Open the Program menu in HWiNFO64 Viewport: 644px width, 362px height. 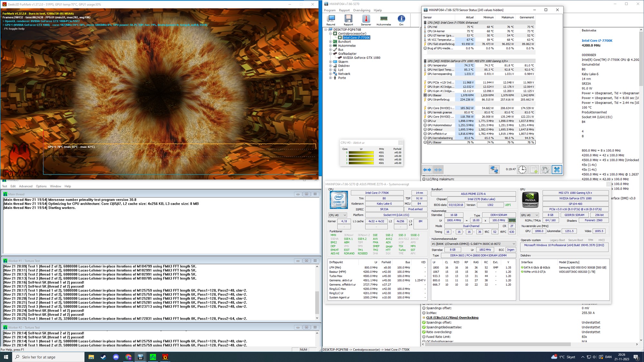(x=330, y=10)
